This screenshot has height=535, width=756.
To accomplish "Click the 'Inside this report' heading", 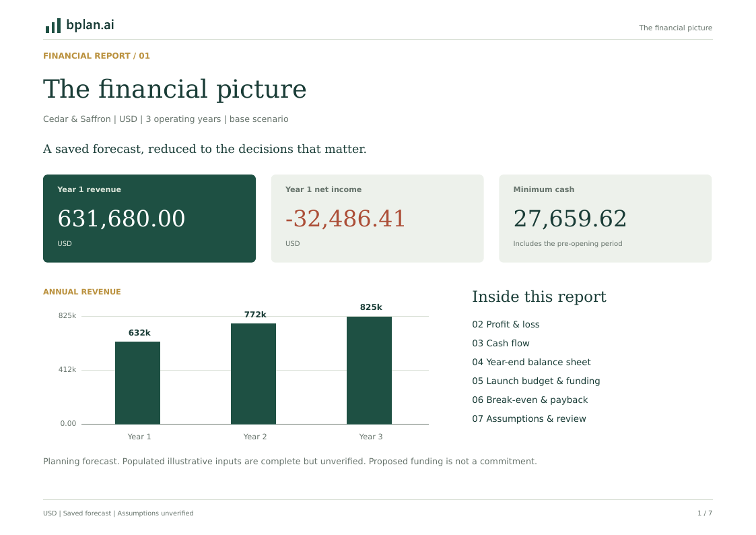I will click(539, 296).
